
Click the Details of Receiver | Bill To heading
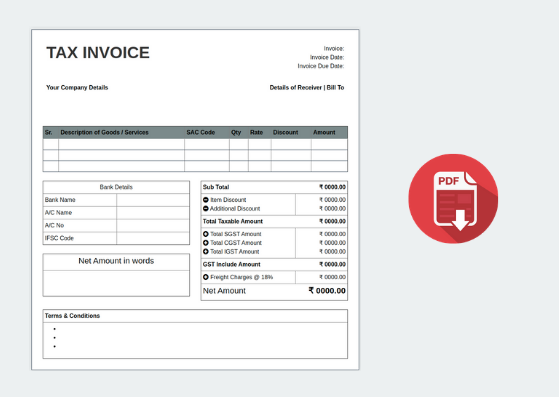pyautogui.click(x=307, y=88)
